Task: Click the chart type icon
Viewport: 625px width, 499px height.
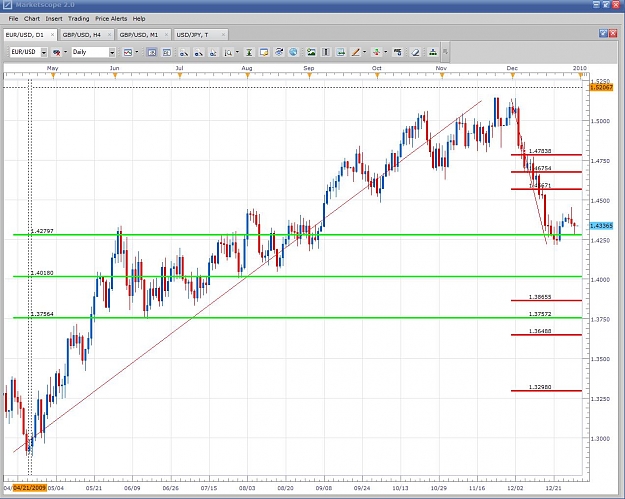Action: pyautogui.click(x=128, y=52)
